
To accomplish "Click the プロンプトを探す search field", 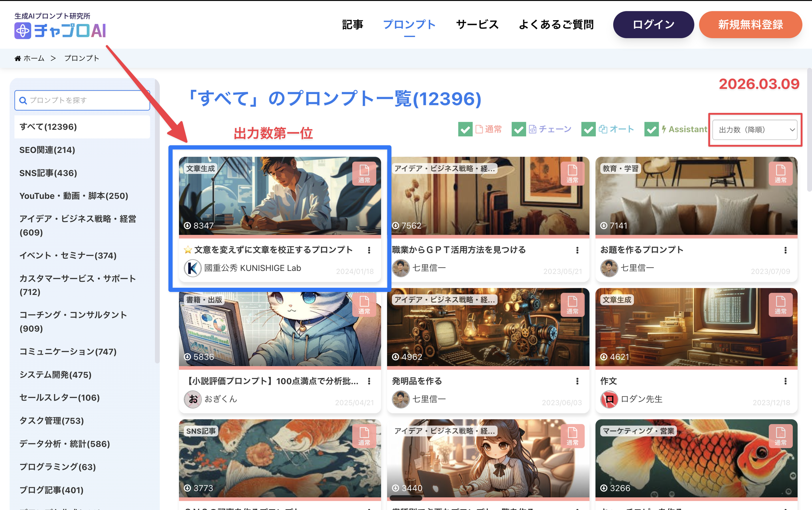I will tap(82, 100).
